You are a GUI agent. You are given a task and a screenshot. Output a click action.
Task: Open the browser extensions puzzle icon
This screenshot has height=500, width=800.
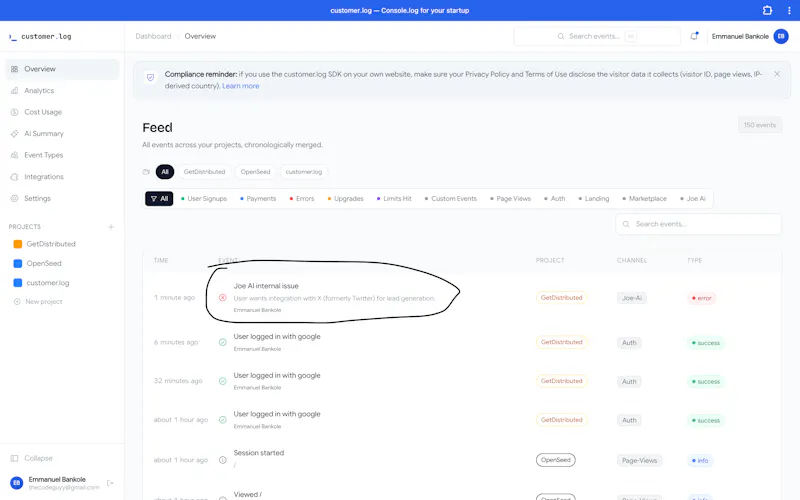(x=767, y=10)
